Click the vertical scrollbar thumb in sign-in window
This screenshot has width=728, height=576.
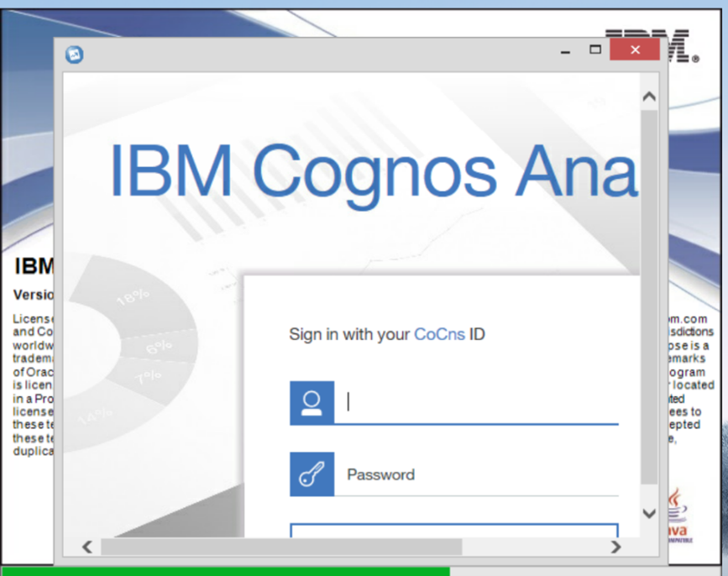click(649, 297)
